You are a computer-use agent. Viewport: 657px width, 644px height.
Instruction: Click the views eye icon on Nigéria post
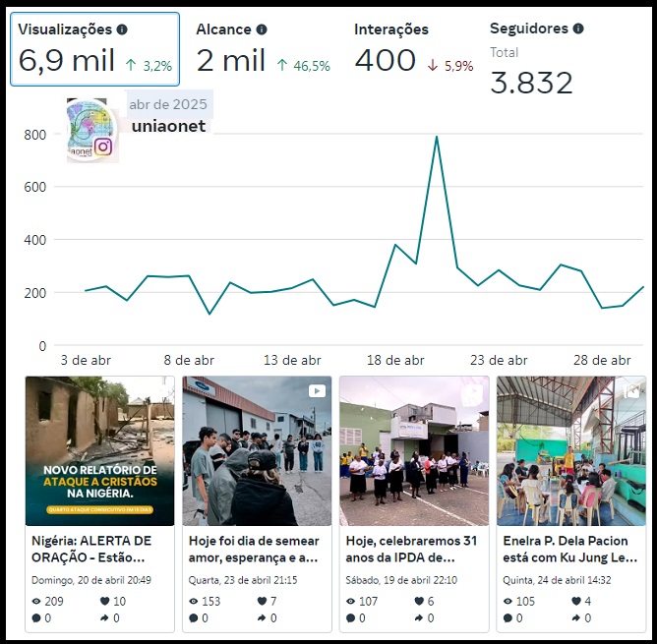[37, 601]
